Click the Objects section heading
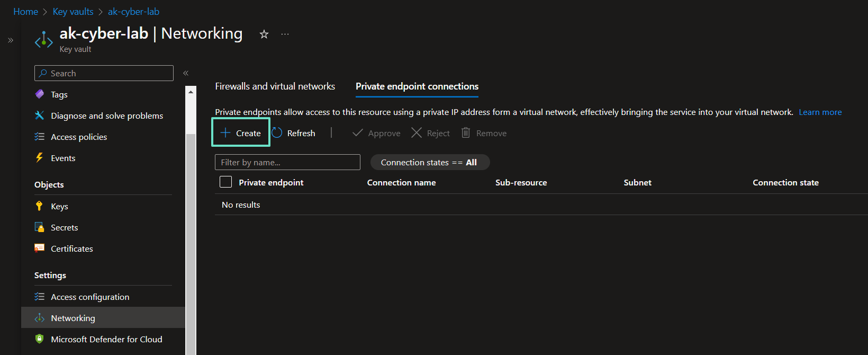 (x=49, y=185)
